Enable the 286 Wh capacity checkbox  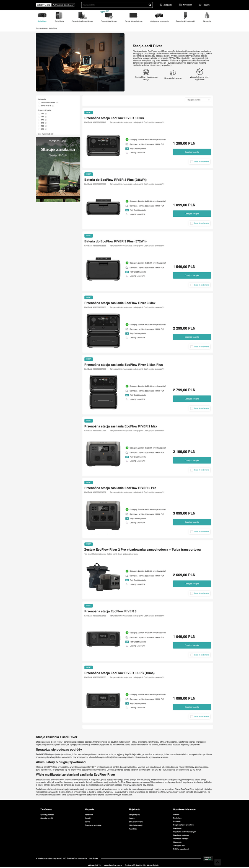tap(39, 116)
